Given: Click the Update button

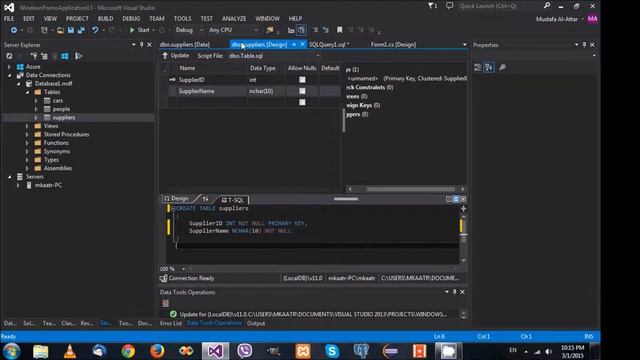Looking at the screenshot, I should tap(176, 56).
